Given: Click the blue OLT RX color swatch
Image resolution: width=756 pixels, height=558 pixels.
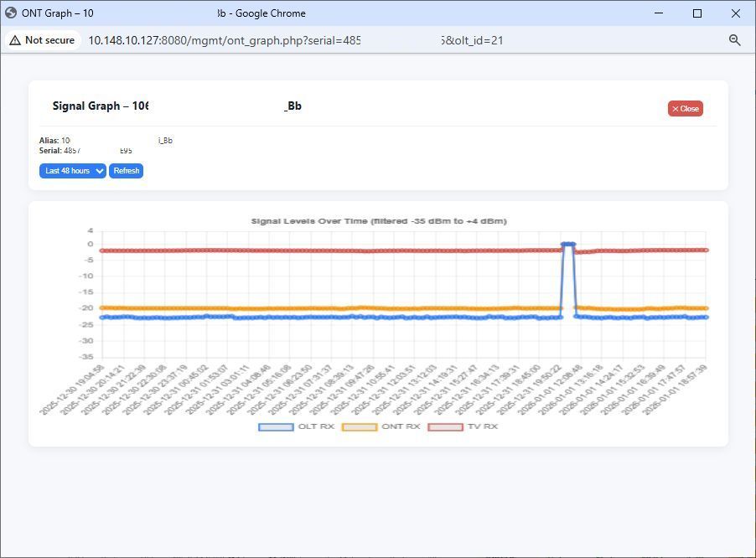Looking at the screenshot, I should pyautogui.click(x=278, y=426).
